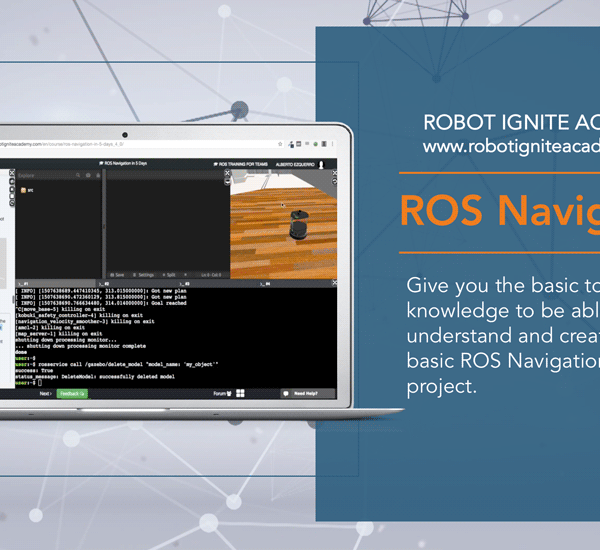Image resolution: width=600 pixels, height=550 pixels.
Task: Close the code editor panel with its X
Action: (x=227, y=173)
